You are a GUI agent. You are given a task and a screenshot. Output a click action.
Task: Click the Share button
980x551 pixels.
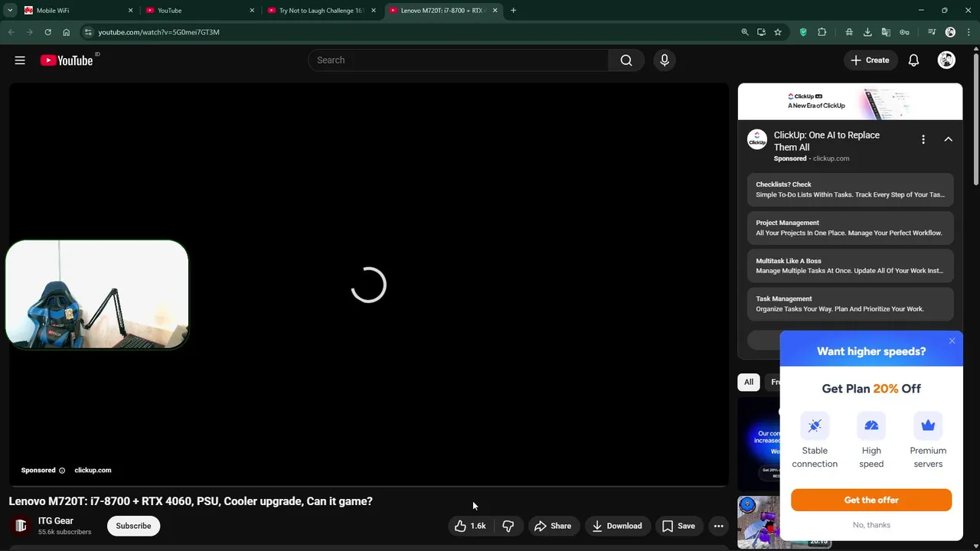click(553, 526)
